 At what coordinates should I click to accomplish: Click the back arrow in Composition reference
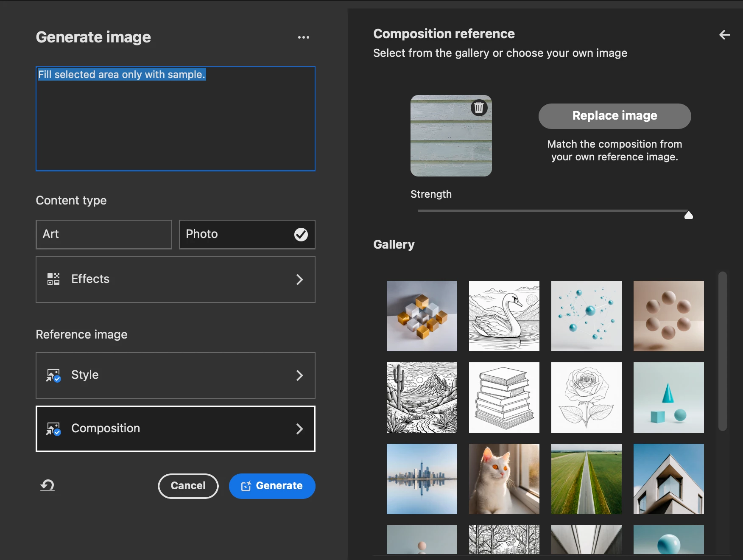point(725,35)
